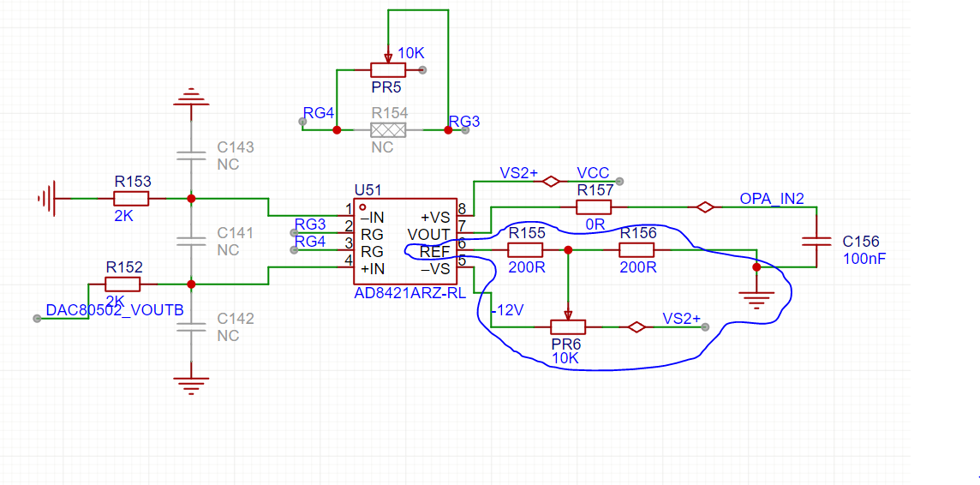Click the OPA_IN2 net label
Viewport: 980px width, 485px height.
point(772,198)
